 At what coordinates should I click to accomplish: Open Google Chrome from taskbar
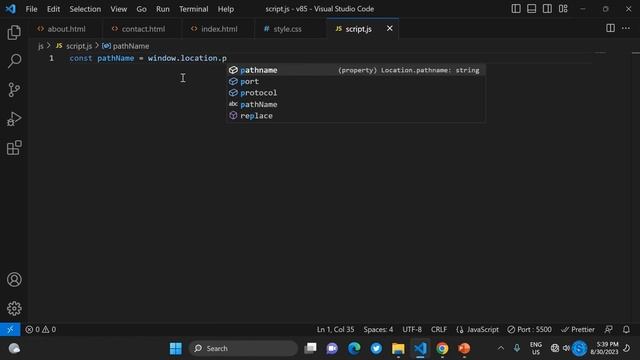(442, 348)
